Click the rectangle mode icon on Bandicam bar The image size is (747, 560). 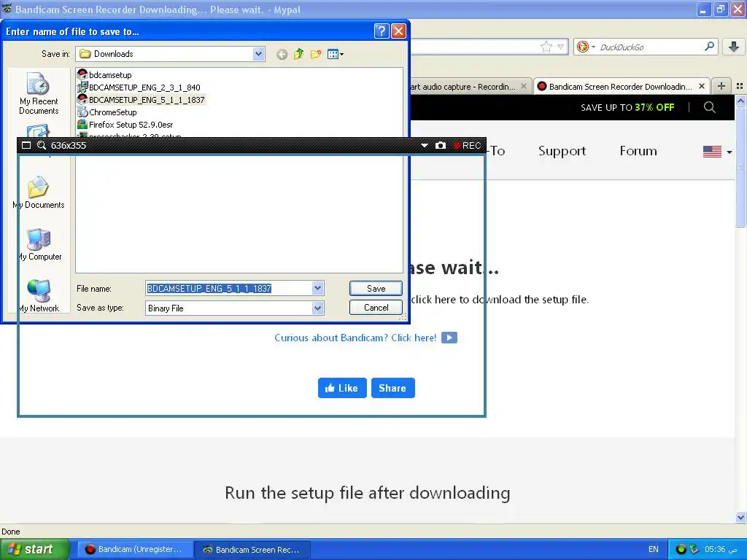pos(26,145)
